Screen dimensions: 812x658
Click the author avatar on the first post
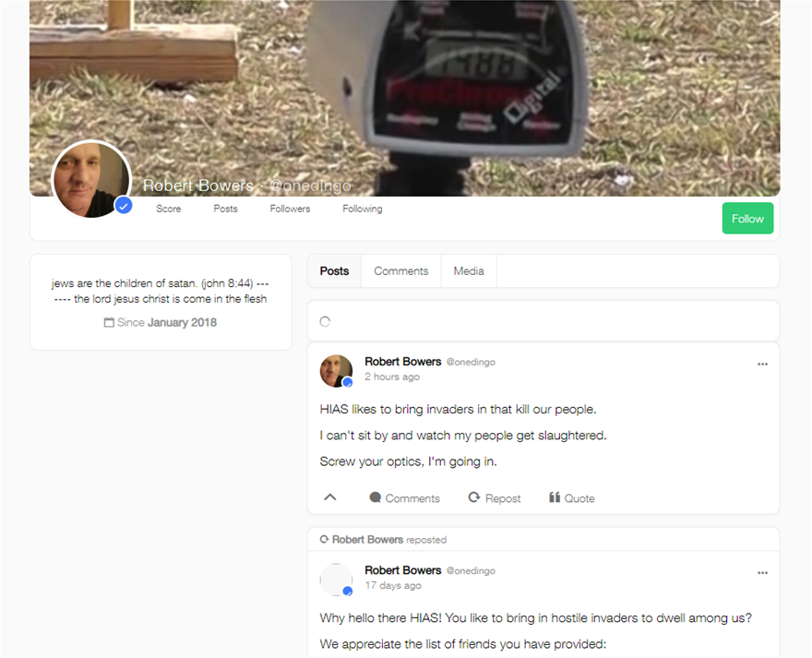point(336,370)
